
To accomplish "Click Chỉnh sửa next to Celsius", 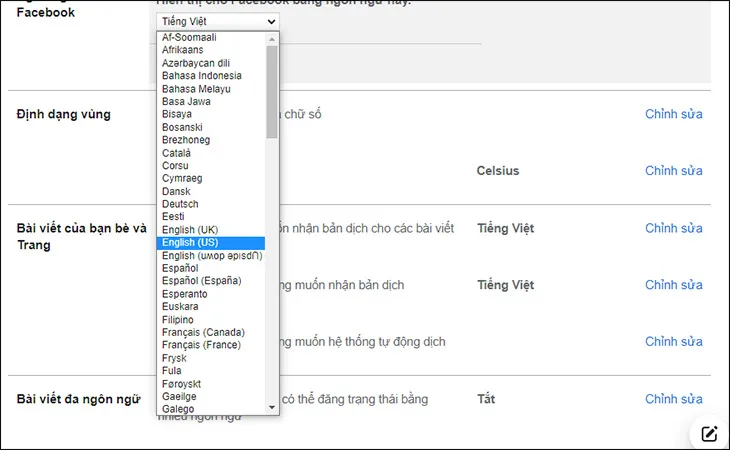I will click(x=674, y=171).
